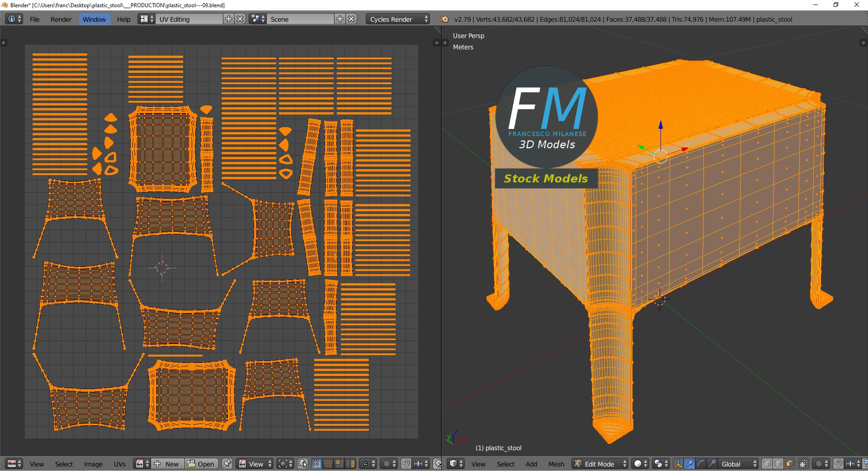This screenshot has height=471, width=868.
Task: Open UV editor snap element dropdown
Action: tap(421, 464)
